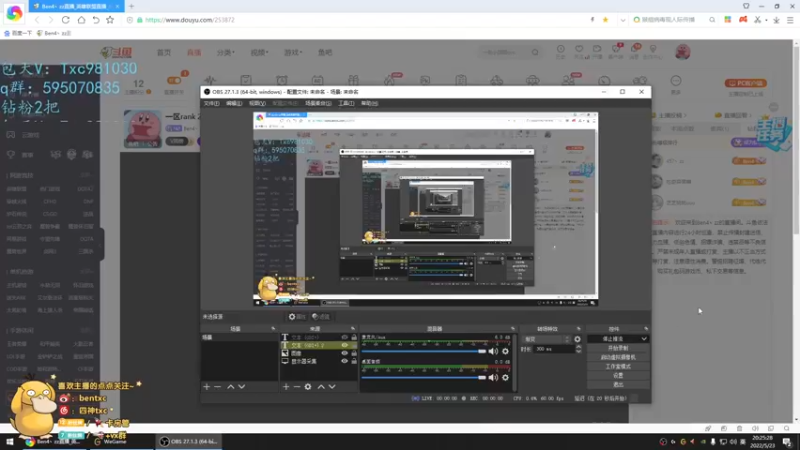The height and width of the screenshot is (450, 800).
Task: Click 工作室模式 studio mode button
Action: (x=618, y=366)
